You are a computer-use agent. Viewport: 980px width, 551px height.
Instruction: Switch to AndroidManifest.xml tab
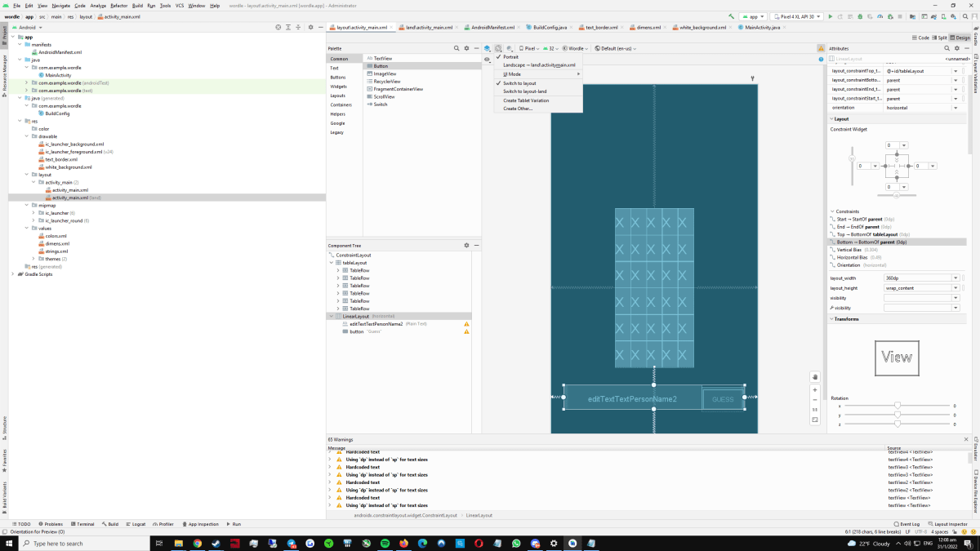tap(492, 27)
